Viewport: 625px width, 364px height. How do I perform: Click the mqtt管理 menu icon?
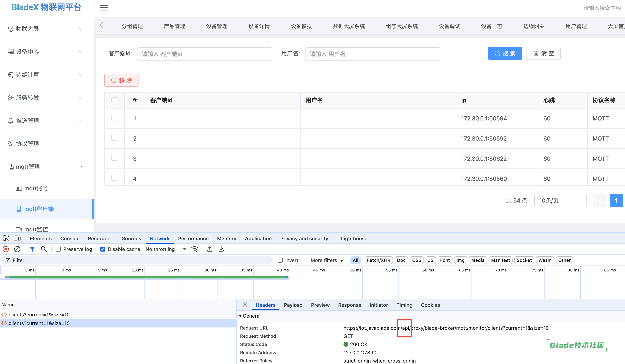click(x=10, y=167)
